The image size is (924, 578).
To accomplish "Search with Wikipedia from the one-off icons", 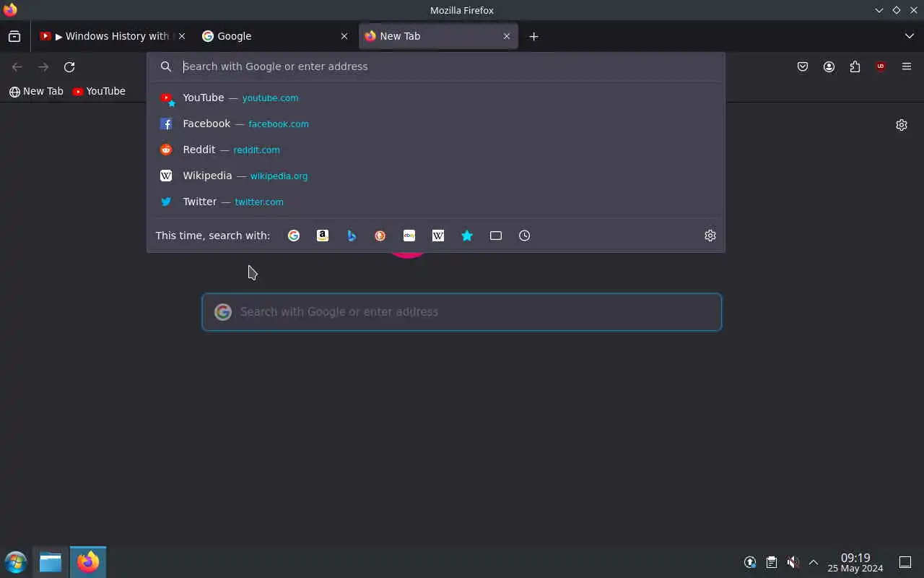I will (x=438, y=236).
